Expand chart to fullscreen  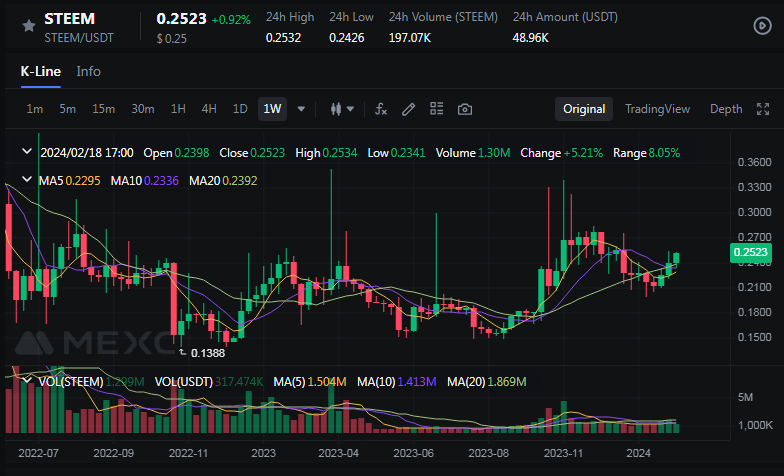click(762, 109)
